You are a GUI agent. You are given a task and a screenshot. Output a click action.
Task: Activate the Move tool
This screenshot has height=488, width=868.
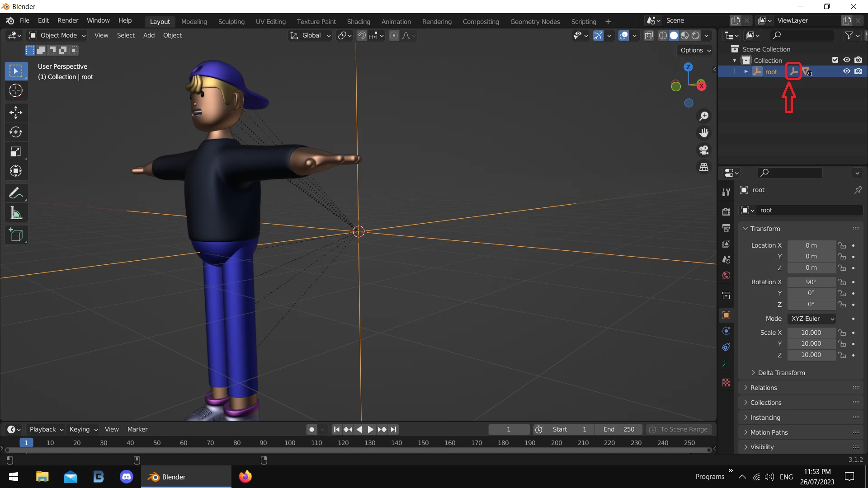point(16,113)
